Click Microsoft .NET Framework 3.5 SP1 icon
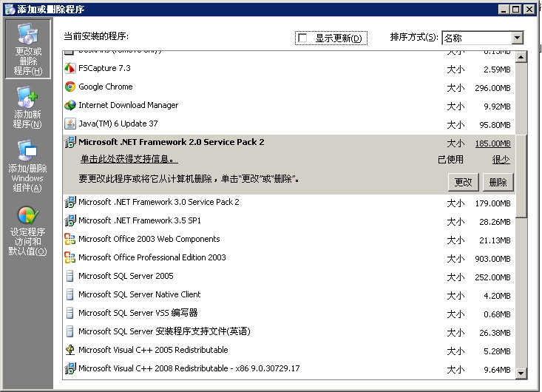 (x=70, y=221)
